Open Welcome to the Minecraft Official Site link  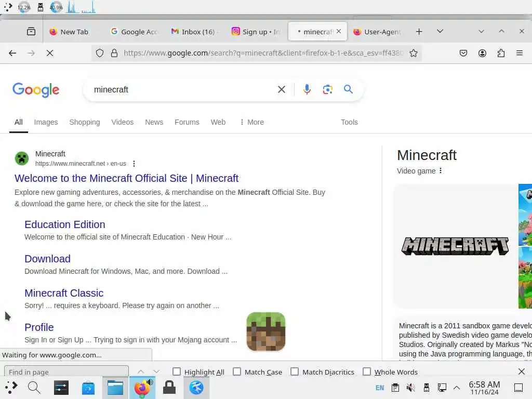pos(126,178)
